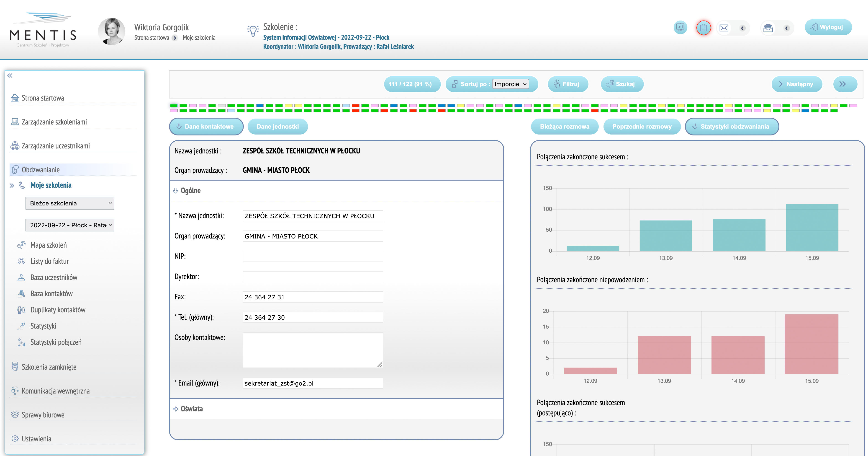Open Baza uczestników
The image size is (868, 456).
pos(54,277)
